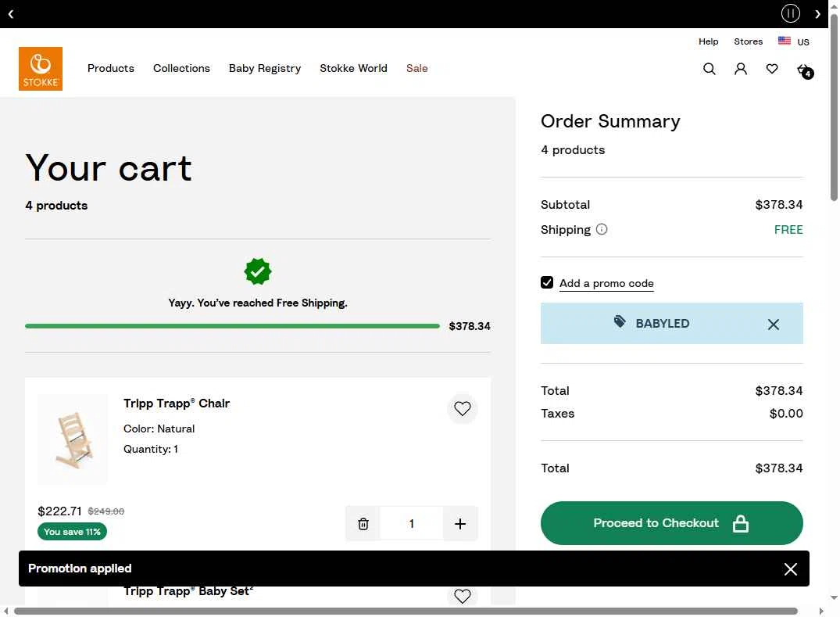Go to next announcement banner

817,14
